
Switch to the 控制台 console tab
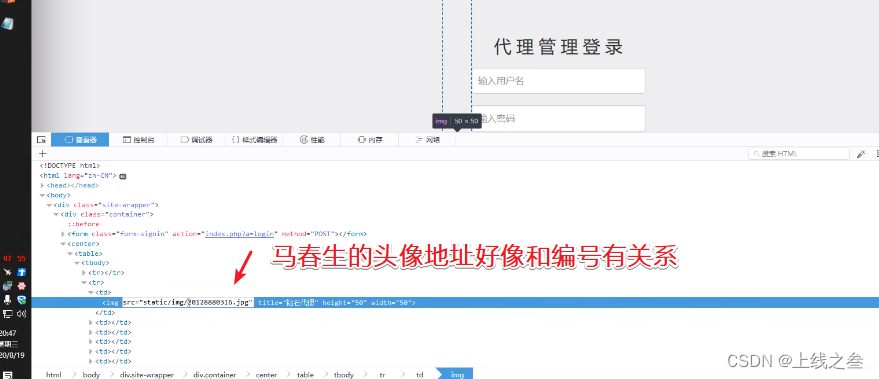(x=138, y=140)
